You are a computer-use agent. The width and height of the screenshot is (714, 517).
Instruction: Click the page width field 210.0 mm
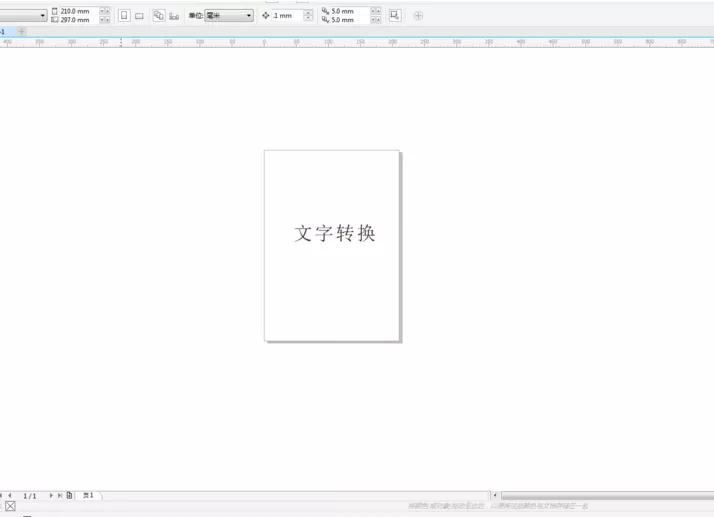click(79, 11)
